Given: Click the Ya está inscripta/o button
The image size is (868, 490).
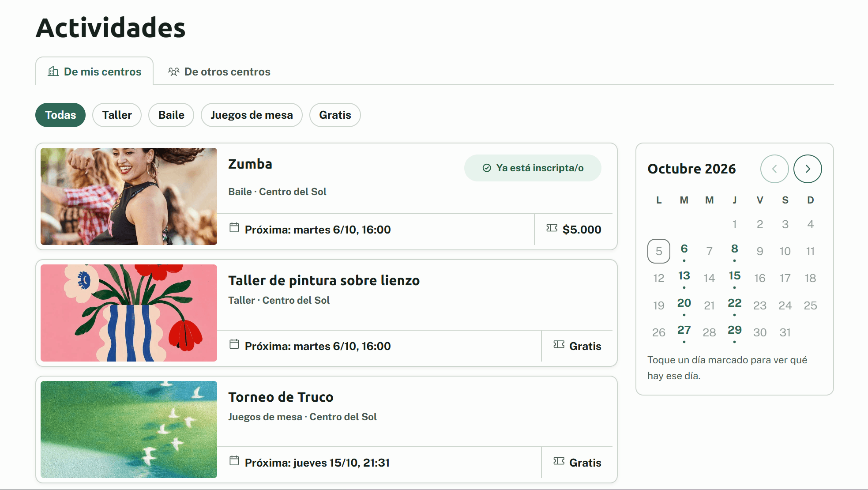Looking at the screenshot, I should 533,168.
